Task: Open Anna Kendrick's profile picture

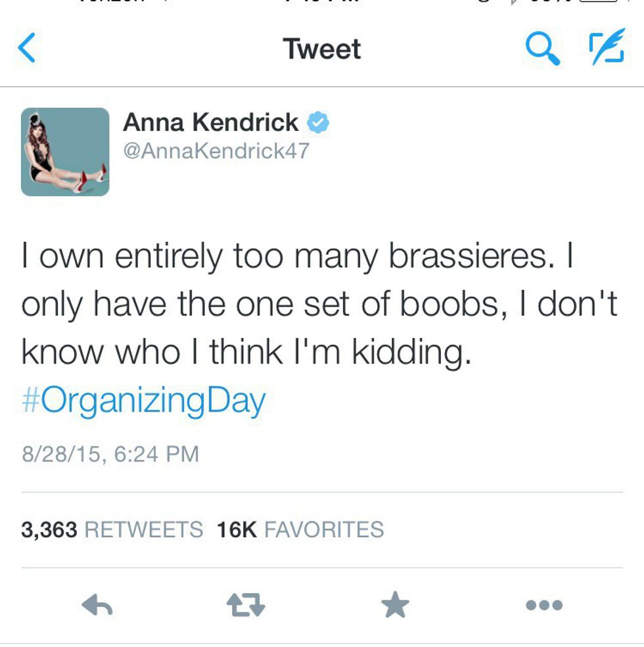Action: [65, 152]
